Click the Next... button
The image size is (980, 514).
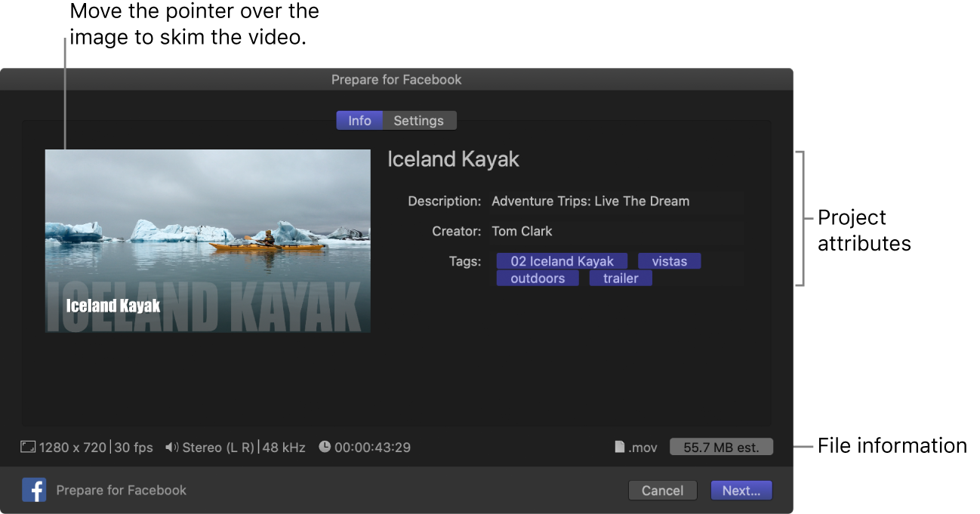pos(741,491)
